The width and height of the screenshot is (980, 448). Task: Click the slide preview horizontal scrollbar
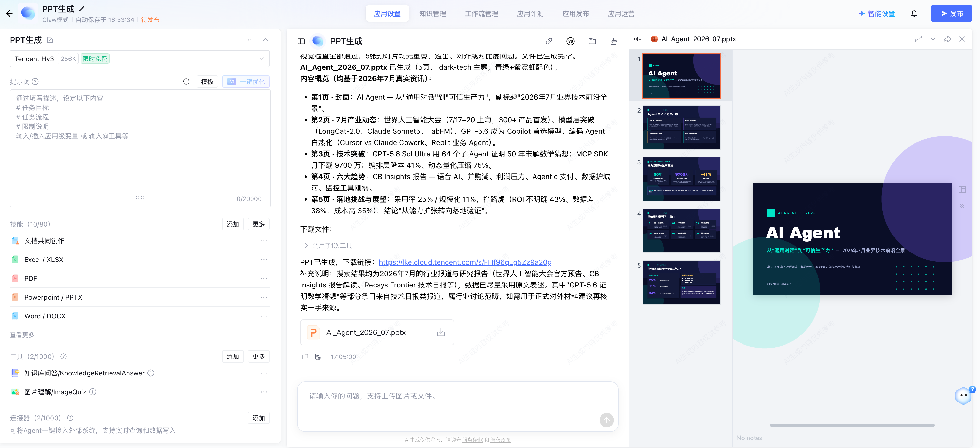click(x=852, y=425)
